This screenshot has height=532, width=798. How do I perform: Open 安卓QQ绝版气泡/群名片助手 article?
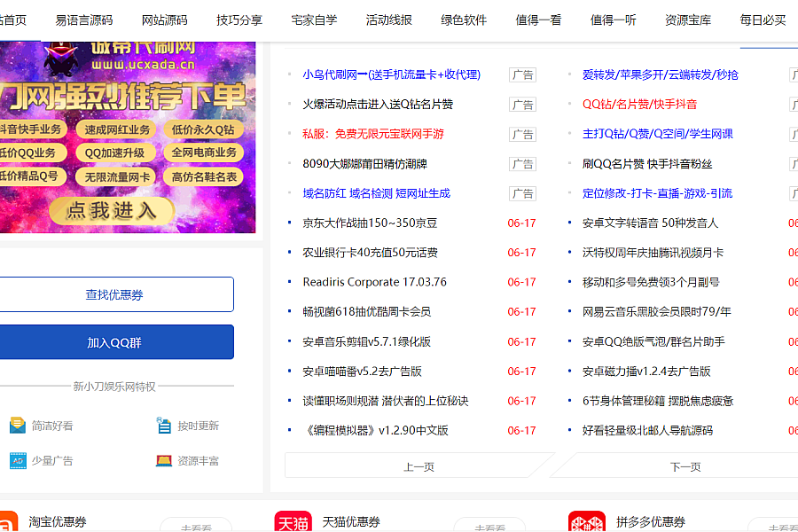point(653,341)
